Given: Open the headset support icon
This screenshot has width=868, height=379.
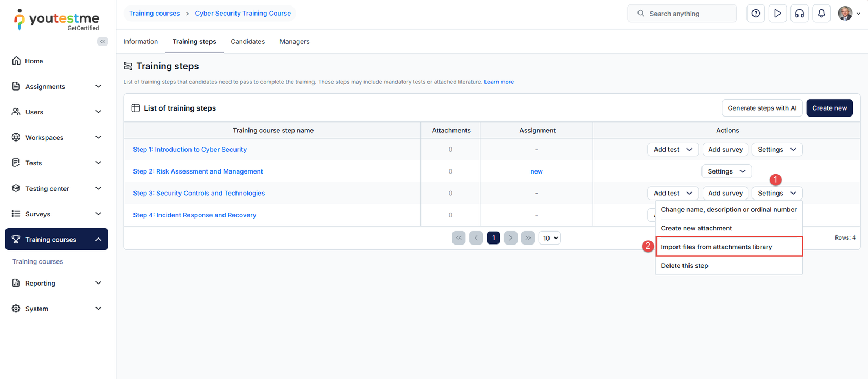Looking at the screenshot, I should pos(799,14).
